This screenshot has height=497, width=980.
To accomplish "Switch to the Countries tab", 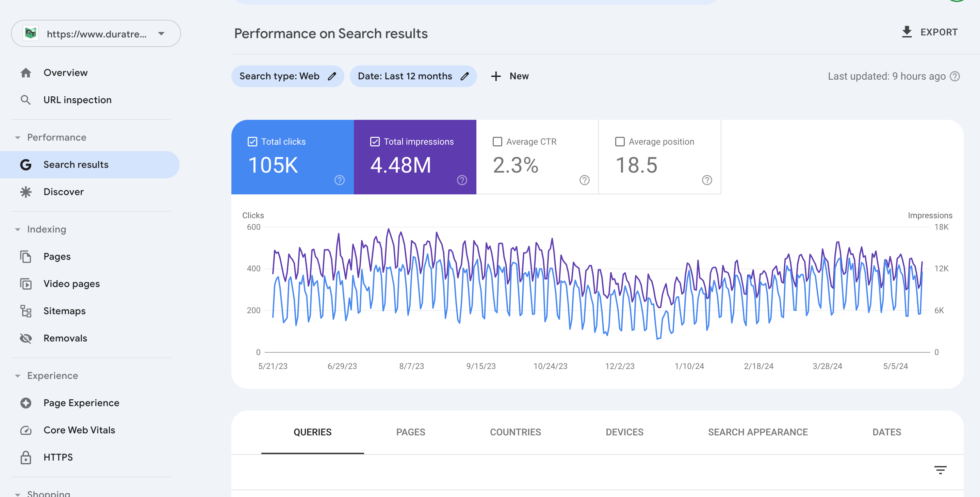I will (515, 432).
